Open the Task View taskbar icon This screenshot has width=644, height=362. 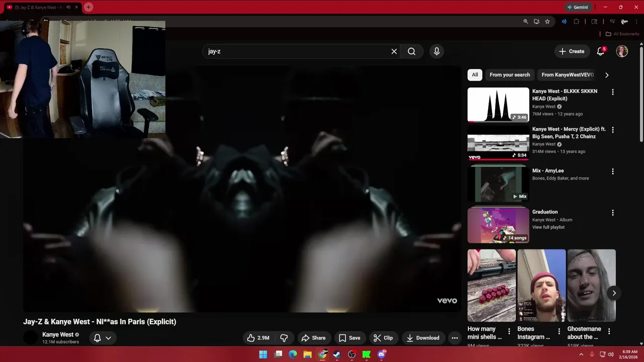tap(278, 354)
